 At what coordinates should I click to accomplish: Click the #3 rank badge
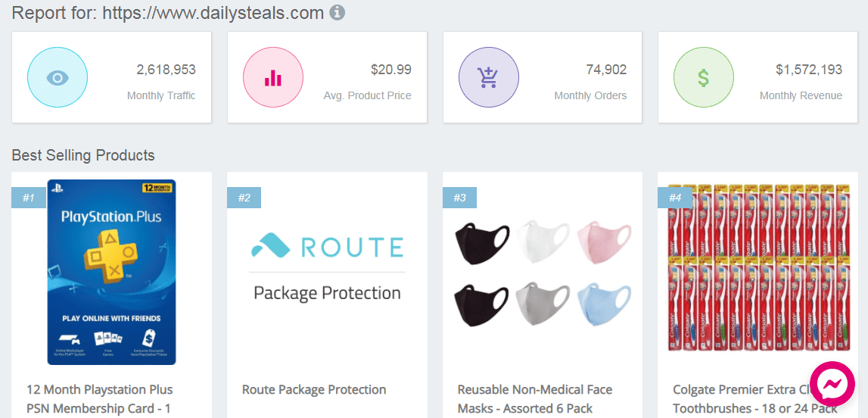click(x=459, y=198)
